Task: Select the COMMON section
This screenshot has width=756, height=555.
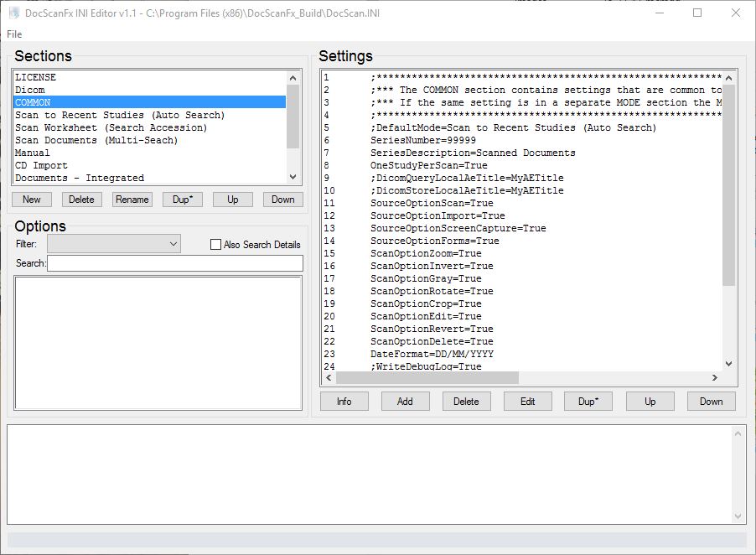Action: tap(149, 102)
